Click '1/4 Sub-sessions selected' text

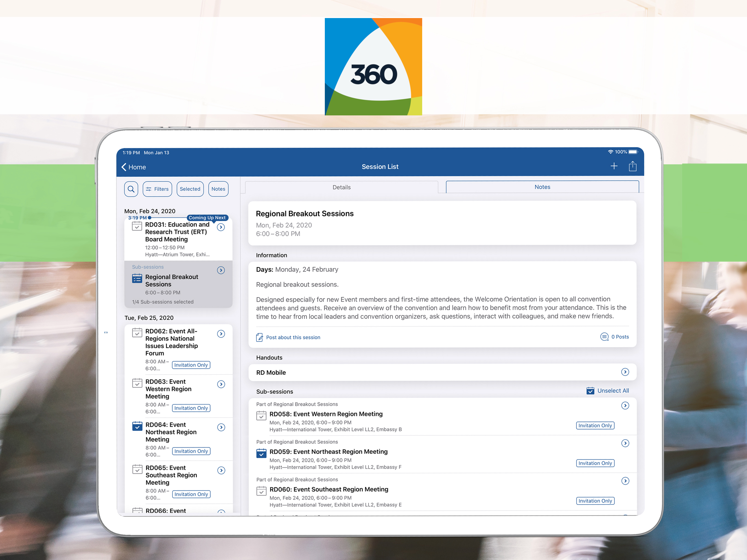point(163,302)
